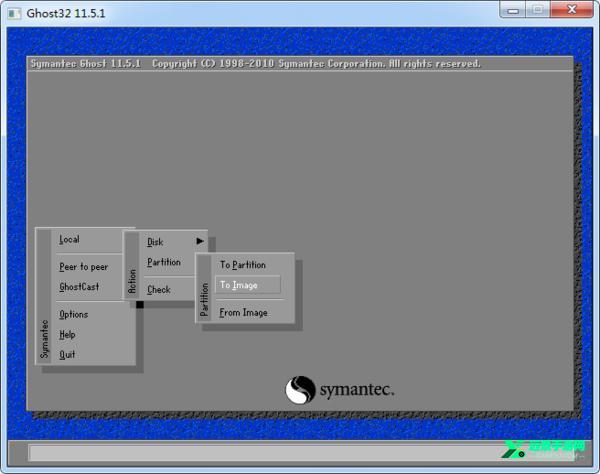Maximize the Ghost32 window
Screen dimensions: 600x474
coord(538,10)
